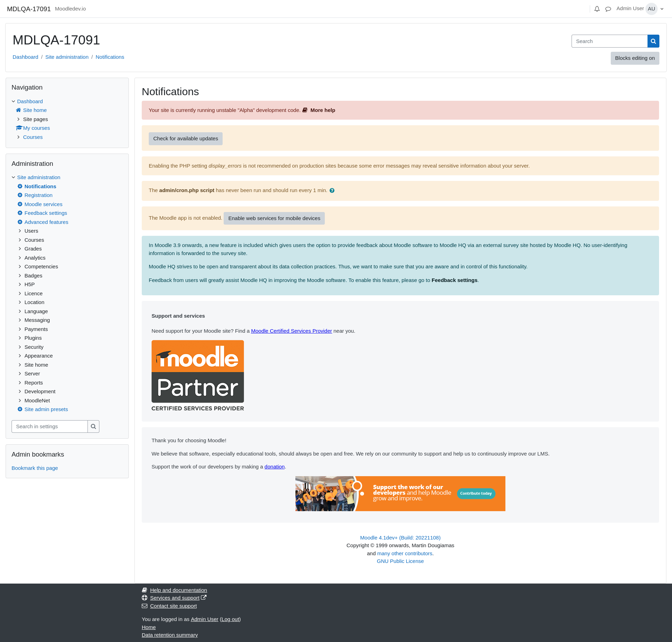Viewport: 672px width, 642px height.
Task: Open Server admin category
Action: [x=32, y=374]
